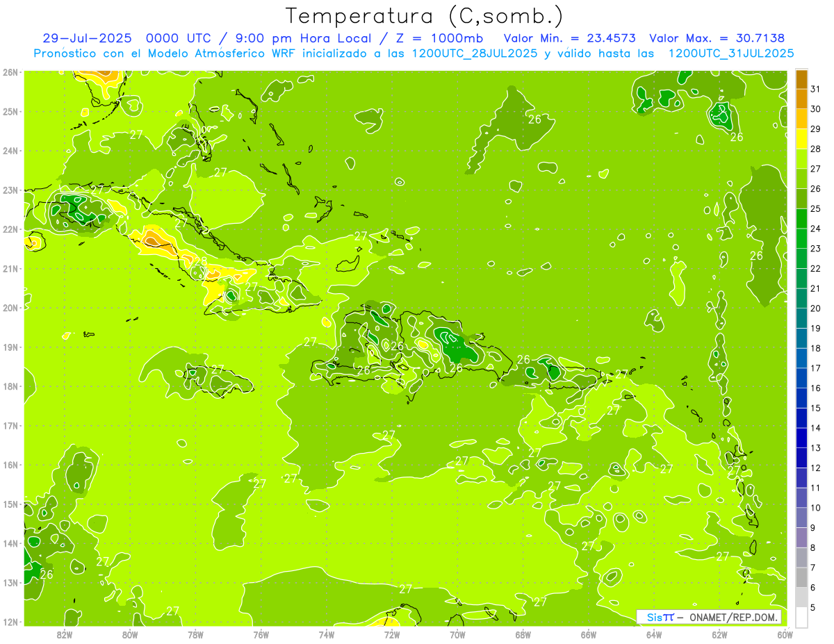The height and width of the screenshot is (644, 834).
Task: Click 'Valor Min. = 23.4573' text
Action: [569, 38]
